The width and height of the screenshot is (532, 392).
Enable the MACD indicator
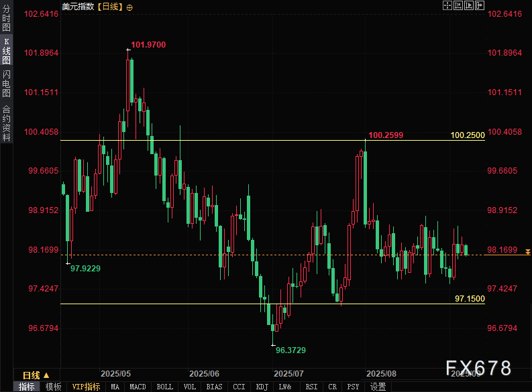coord(138,387)
